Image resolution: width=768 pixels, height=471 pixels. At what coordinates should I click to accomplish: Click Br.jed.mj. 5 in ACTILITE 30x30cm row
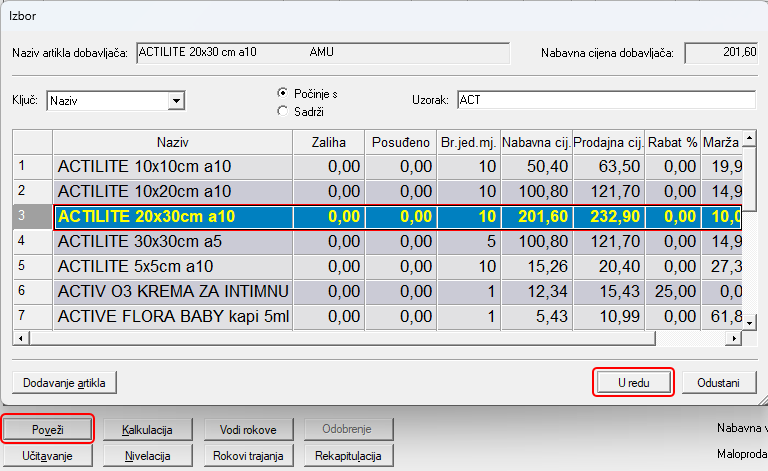[x=469, y=241]
